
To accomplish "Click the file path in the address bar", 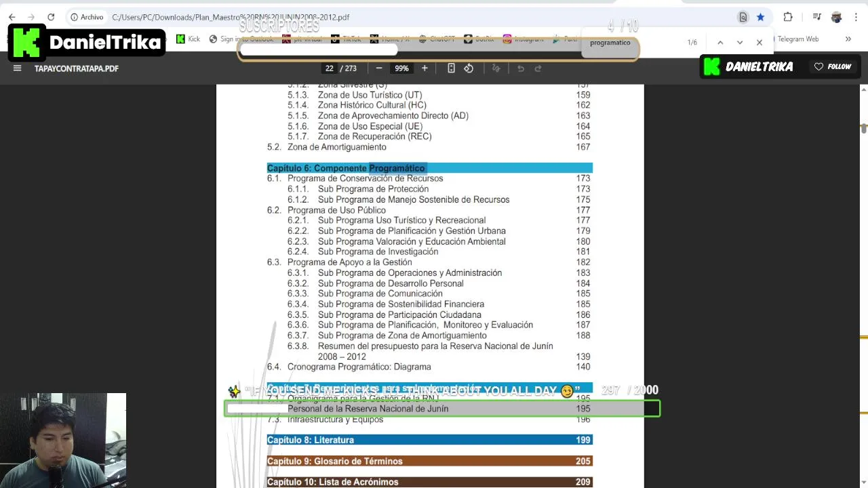I will (x=231, y=17).
